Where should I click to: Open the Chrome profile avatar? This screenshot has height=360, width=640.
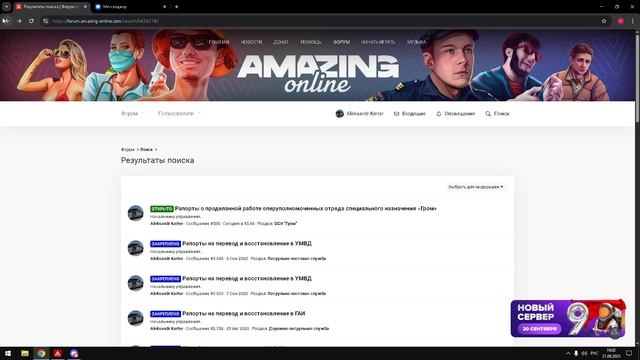[x=620, y=21]
